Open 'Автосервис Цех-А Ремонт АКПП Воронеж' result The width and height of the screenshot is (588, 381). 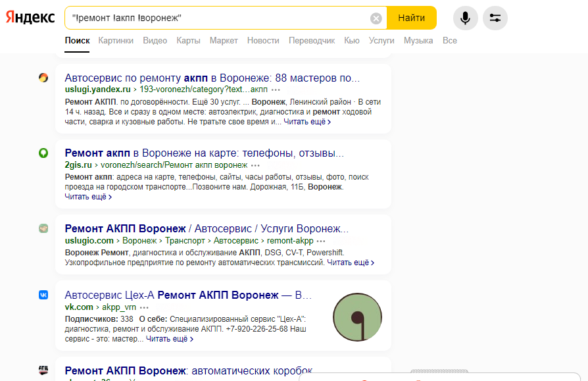pos(188,295)
